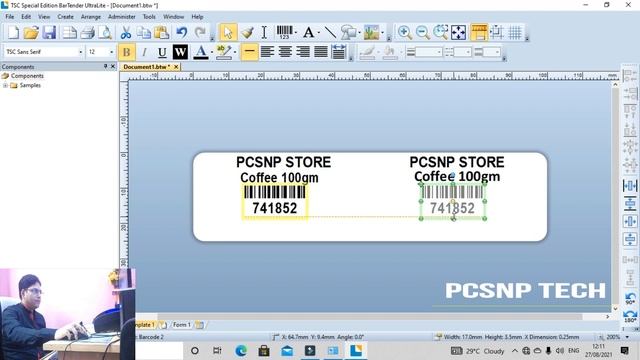The height and width of the screenshot is (360, 640).
Task: Copy the selected barcode with Copy icon
Action: tap(143, 33)
